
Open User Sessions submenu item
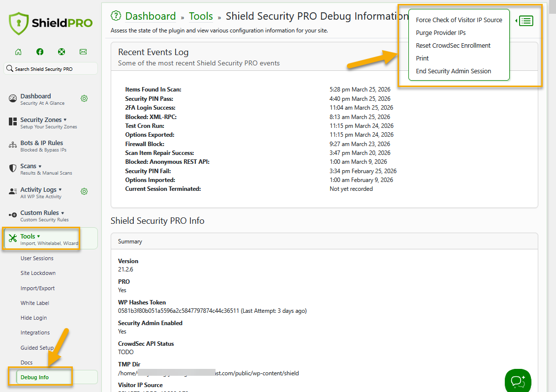37,258
